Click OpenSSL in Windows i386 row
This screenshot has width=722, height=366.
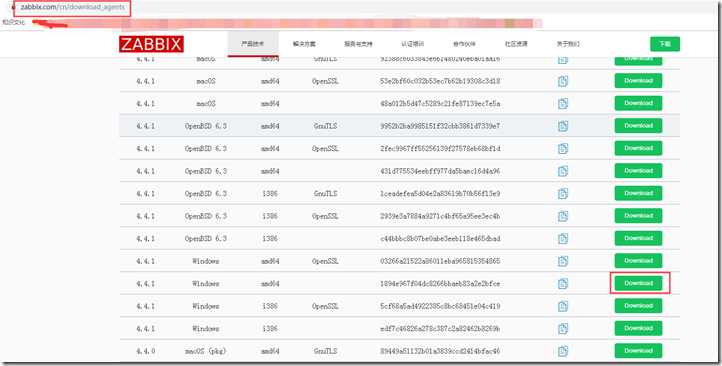[325, 306]
